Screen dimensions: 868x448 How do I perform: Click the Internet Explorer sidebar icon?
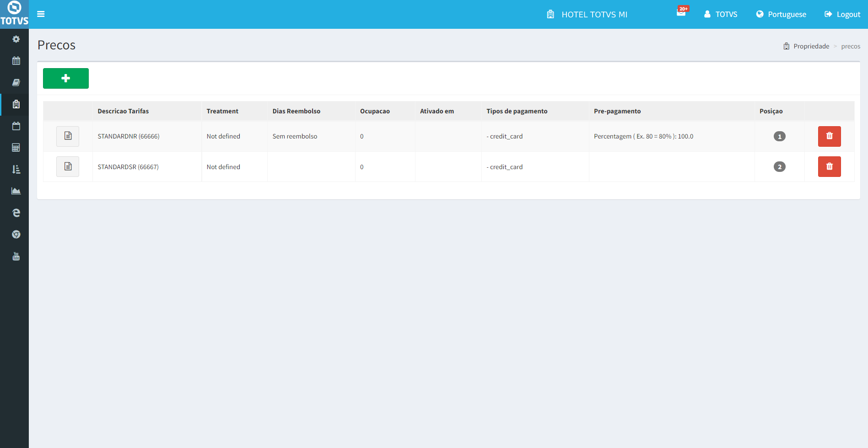(16, 213)
